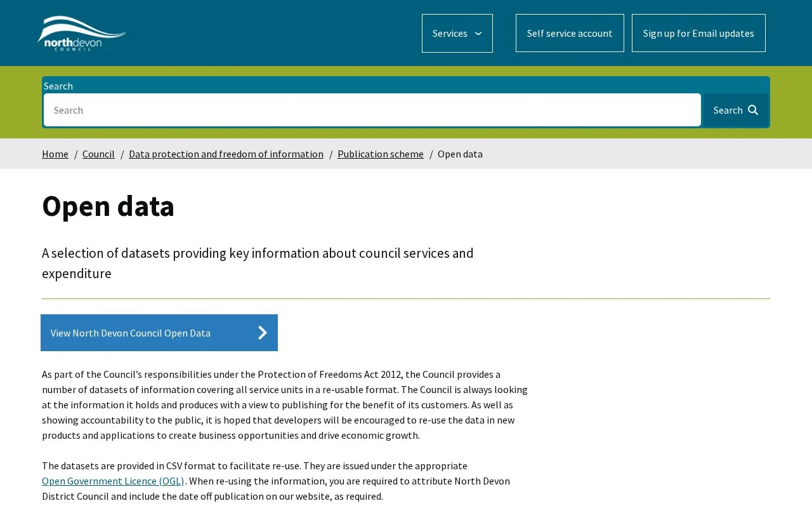Open the North Devon Council logo homepage

82,33
